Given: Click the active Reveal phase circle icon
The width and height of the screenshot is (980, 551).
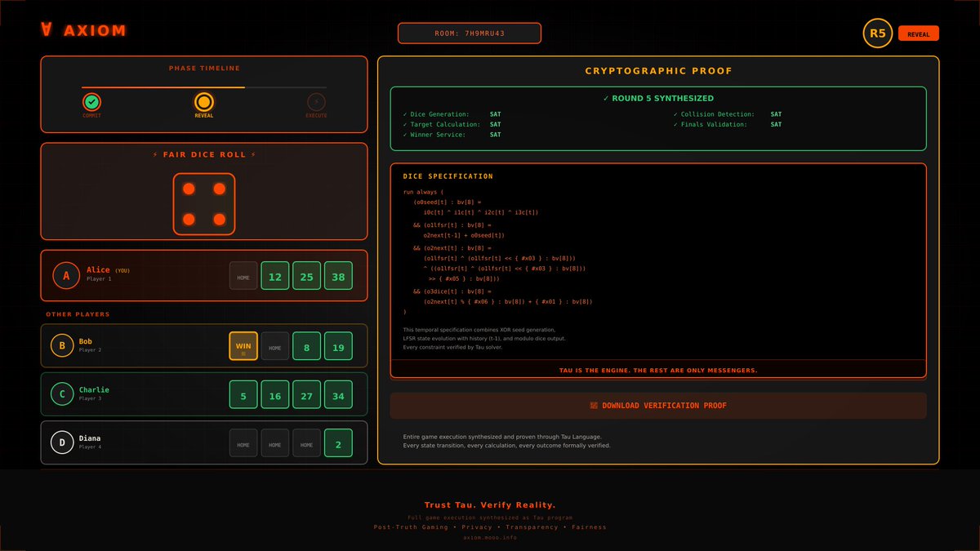Looking at the screenshot, I should click(x=203, y=104).
